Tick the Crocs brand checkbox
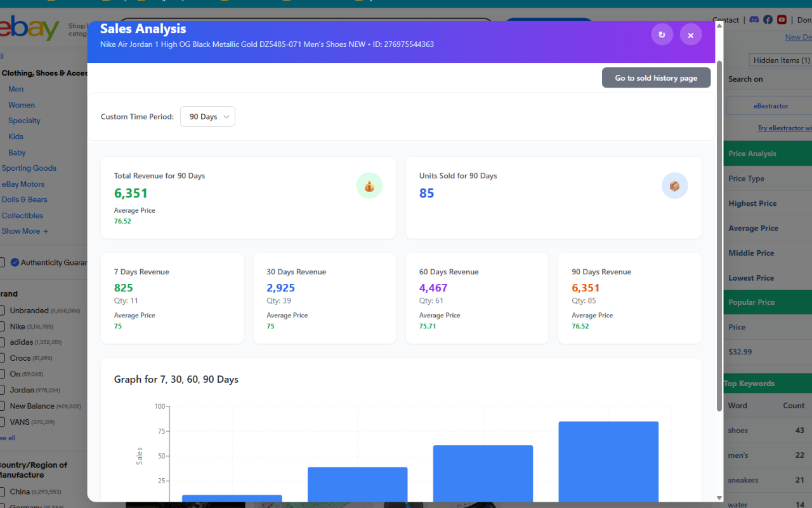Viewport: 812px width, 508px height. pyautogui.click(x=2, y=358)
